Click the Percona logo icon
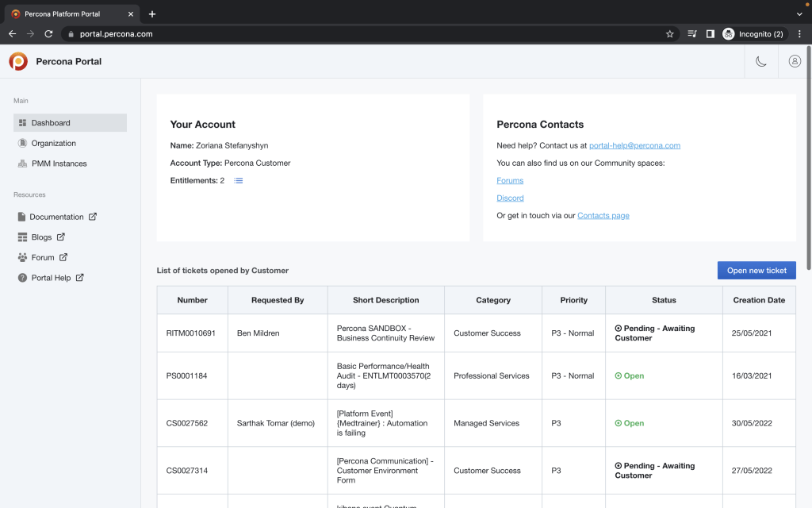 [18, 61]
